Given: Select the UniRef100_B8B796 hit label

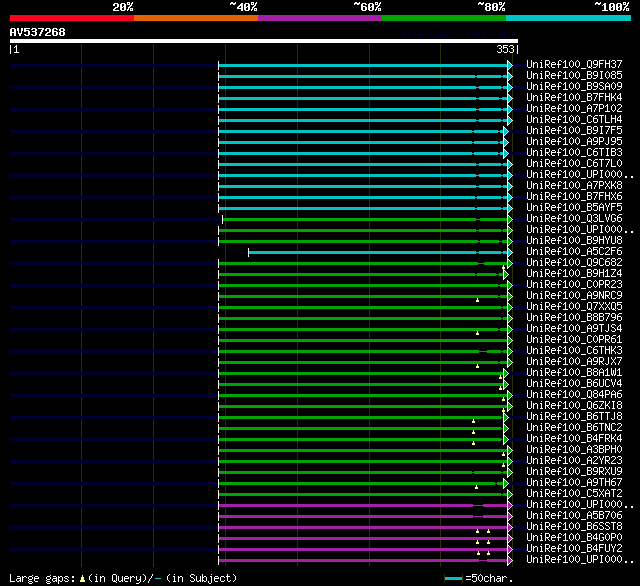Looking at the screenshot, I should [x=574, y=318].
